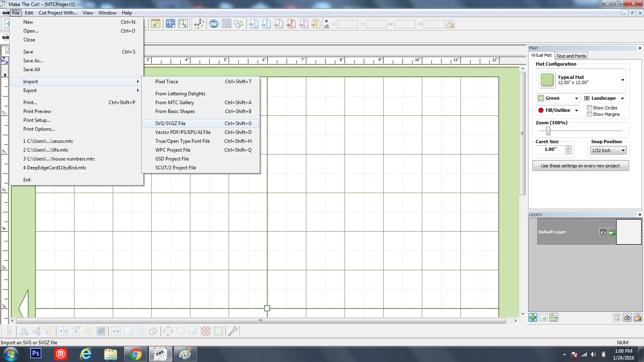Select From MTC Gallery import option
The width and height of the screenshot is (644, 362).
click(200, 103)
